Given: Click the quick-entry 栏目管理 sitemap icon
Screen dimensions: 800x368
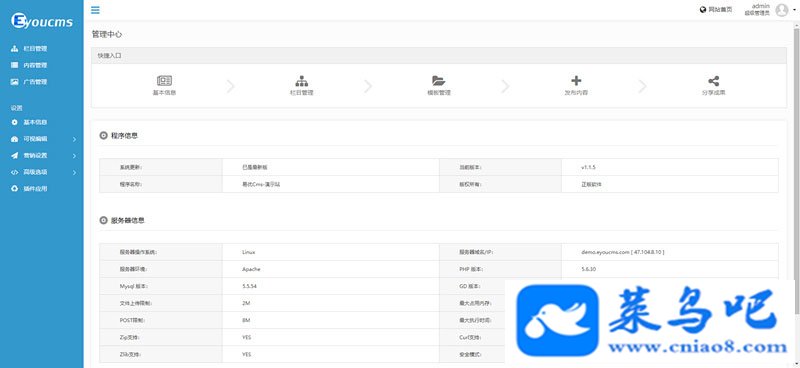Looking at the screenshot, I should (302, 81).
